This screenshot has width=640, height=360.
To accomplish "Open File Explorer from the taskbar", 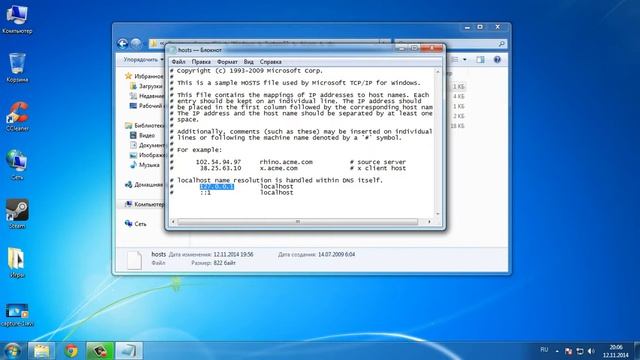I will click(x=41, y=351).
